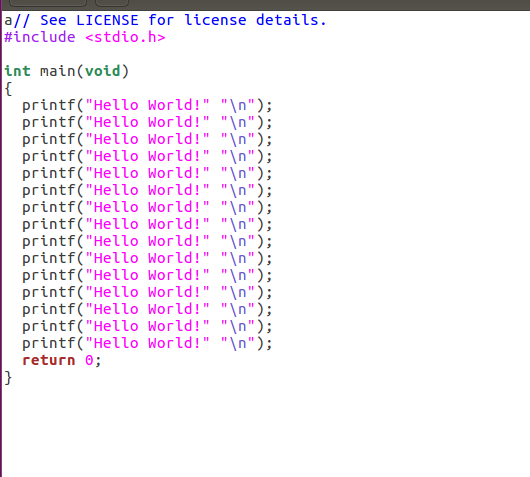Click printf on the first Hello World line
Image resolution: width=530 pixels, height=477 pixels.
tap(48, 105)
